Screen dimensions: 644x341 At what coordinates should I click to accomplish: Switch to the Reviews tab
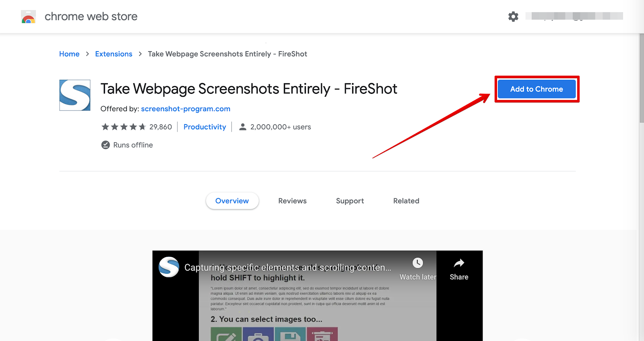point(293,201)
